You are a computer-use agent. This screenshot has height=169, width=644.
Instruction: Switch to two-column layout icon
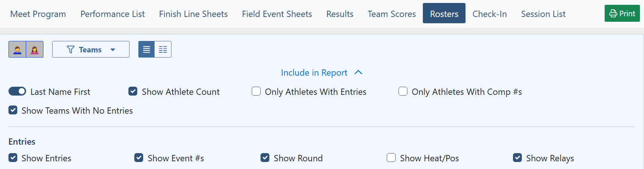tap(163, 49)
